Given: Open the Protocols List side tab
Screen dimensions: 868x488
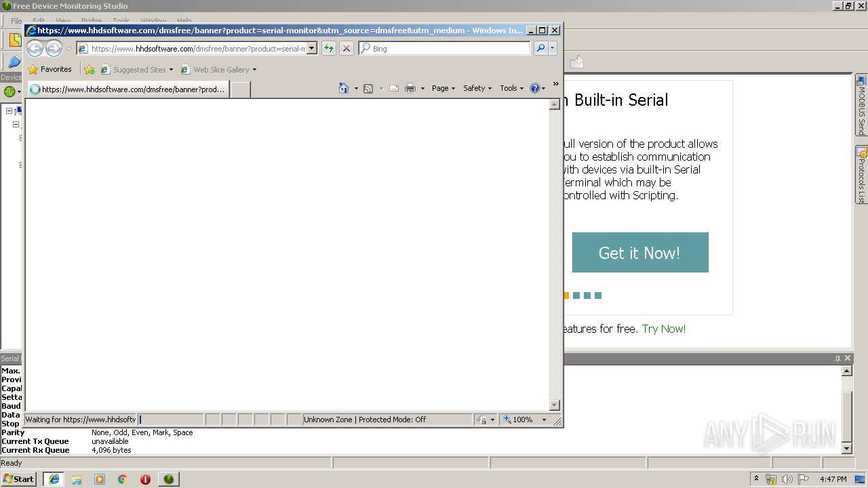Looking at the screenshot, I should pos(861,174).
